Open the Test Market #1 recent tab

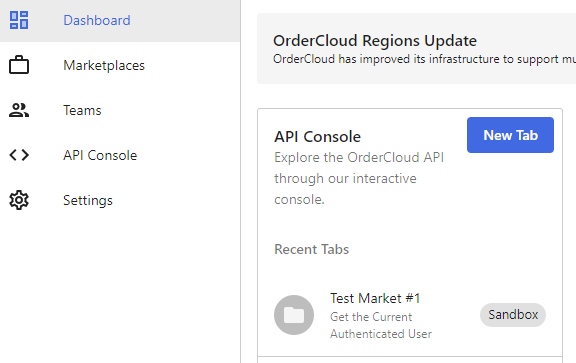tap(410, 315)
